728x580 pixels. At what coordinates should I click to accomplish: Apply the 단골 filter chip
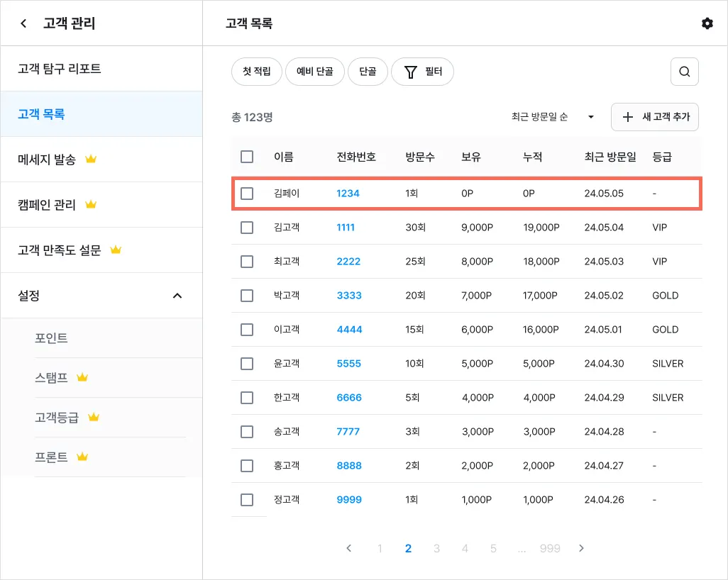368,72
